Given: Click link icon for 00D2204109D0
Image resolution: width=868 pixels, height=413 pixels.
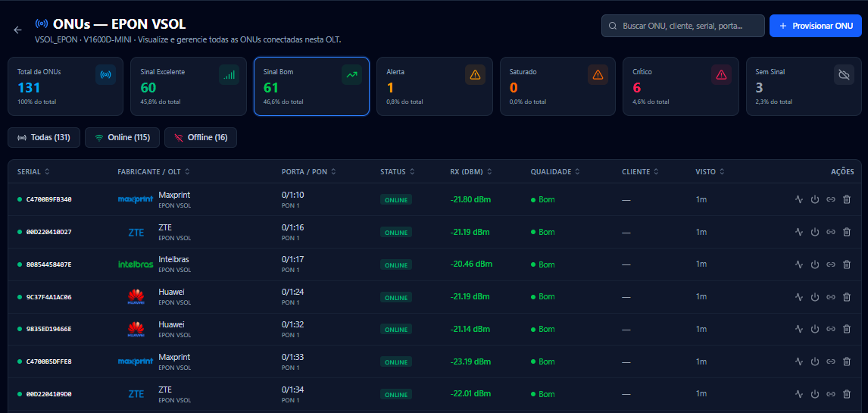Looking at the screenshot, I should click(x=830, y=394).
